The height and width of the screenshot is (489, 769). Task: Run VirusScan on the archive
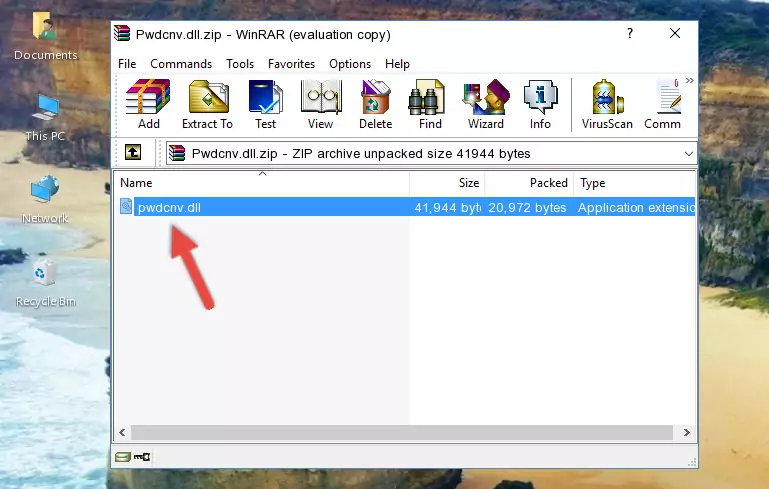pyautogui.click(x=607, y=104)
